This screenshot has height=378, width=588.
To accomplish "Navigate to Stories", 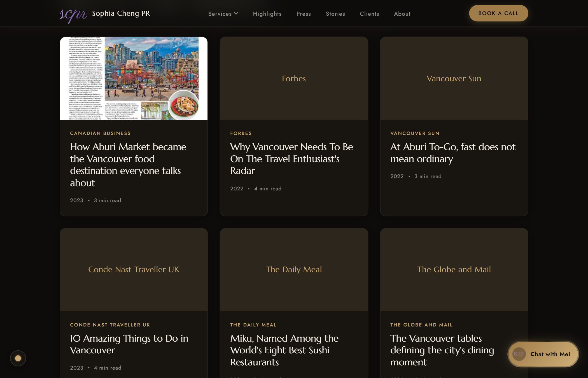I will point(335,14).
